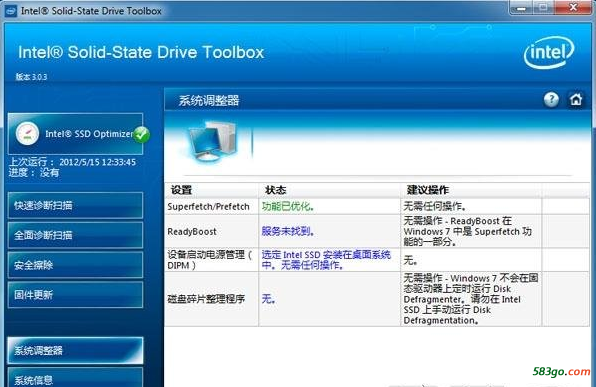This screenshot has height=387, width=596.
Task: Select 安全擦除 secure erase
Action: coord(75,265)
